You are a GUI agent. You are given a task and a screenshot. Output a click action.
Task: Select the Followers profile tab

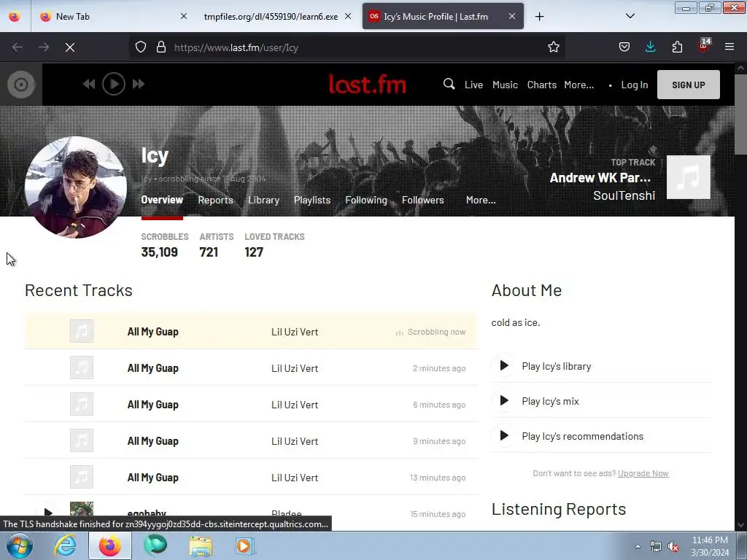point(422,200)
